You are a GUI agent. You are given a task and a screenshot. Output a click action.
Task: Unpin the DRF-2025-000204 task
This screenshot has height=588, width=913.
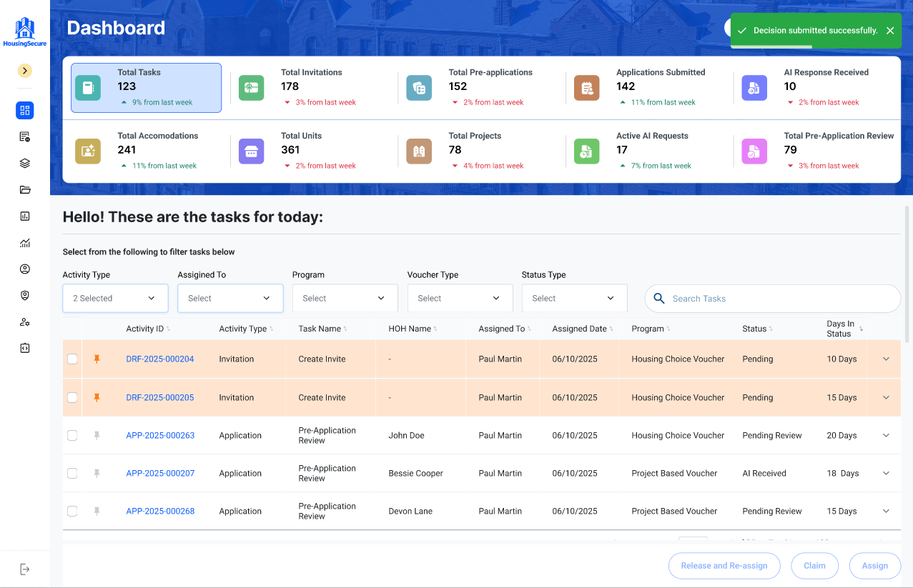[x=97, y=359]
